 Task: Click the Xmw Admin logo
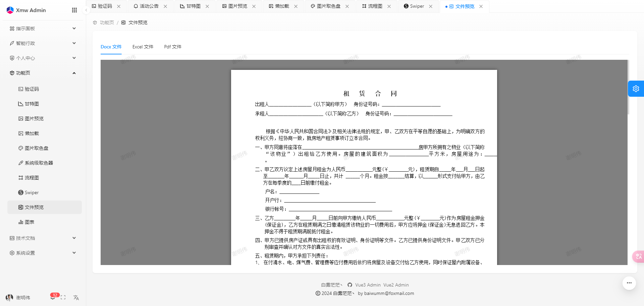pos(26,10)
